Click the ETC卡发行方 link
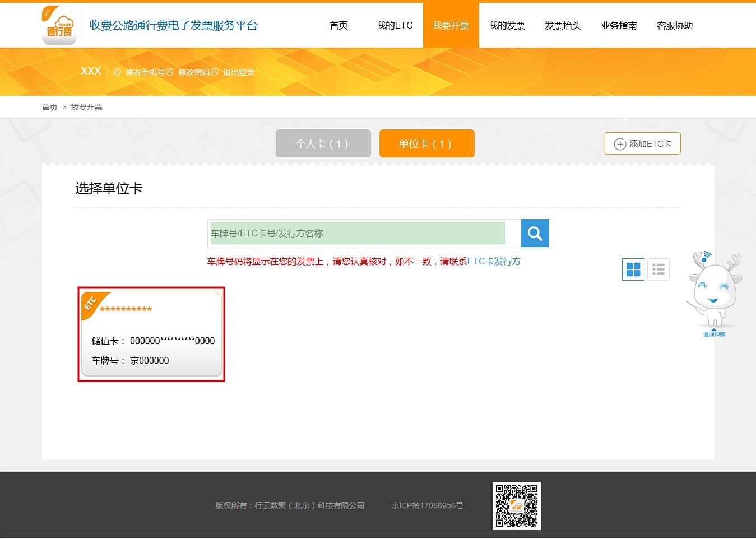756x539 pixels. pos(494,262)
